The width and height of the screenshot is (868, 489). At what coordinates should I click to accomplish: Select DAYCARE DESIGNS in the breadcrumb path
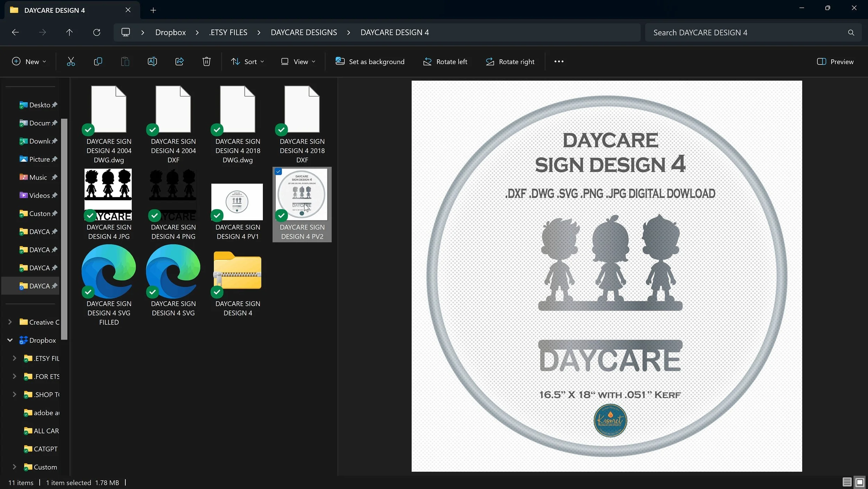[304, 32]
